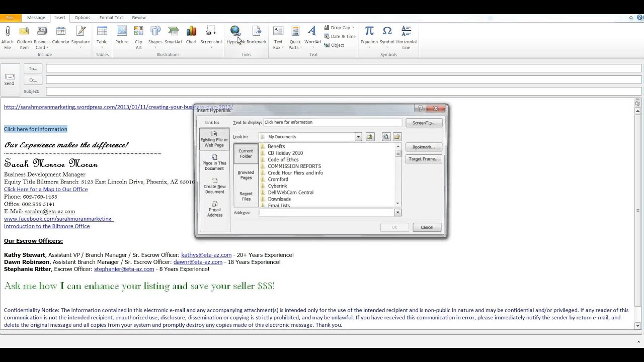Switch to the Options tab
This screenshot has width=644, height=362.
[83, 18]
